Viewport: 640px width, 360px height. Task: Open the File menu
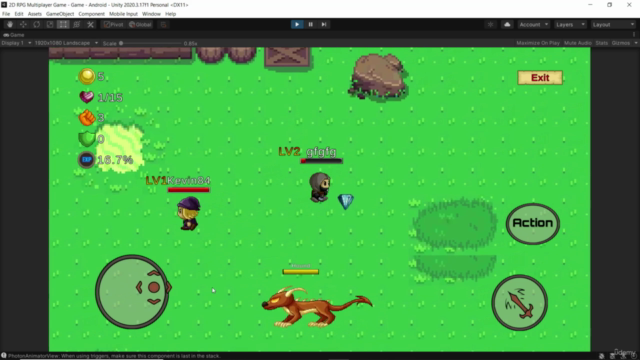click(x=6, y=14)
